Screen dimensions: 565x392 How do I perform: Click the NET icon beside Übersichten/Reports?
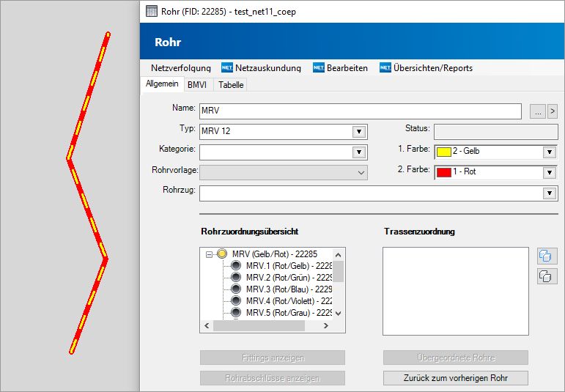[385, 67]
